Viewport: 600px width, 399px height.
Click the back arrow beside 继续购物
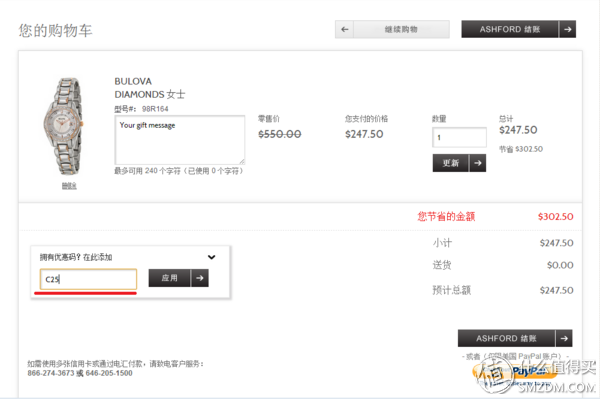(x=344, y=29)
